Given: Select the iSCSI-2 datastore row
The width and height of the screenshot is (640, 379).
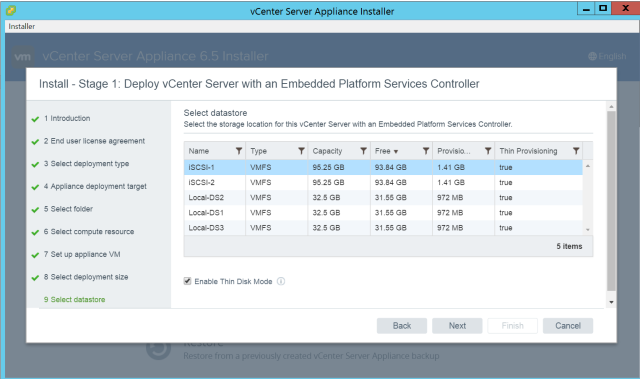Looking at the screenshot, I should click(x=383, y=182).
